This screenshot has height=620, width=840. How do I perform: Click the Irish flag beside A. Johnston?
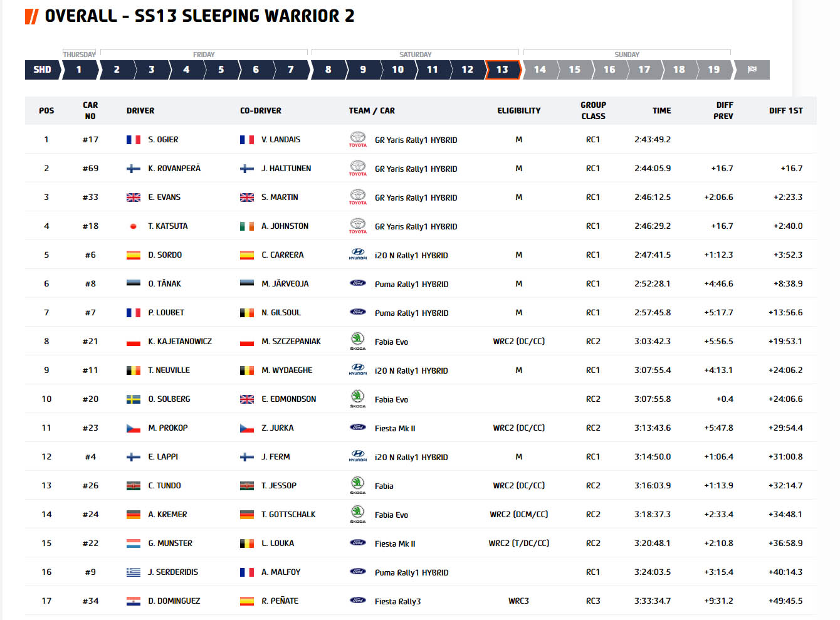[x=247, y=226]
